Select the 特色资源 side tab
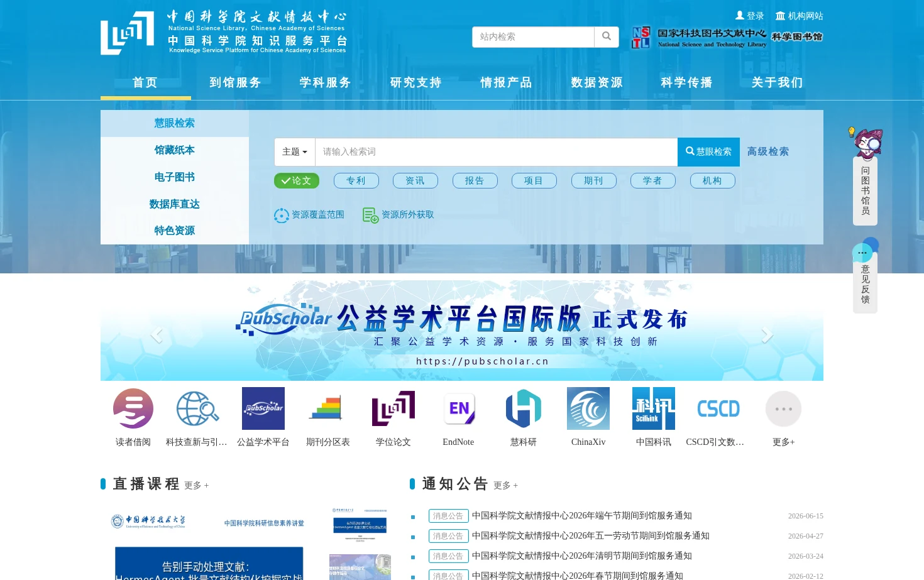924x580 pixels. coord(175,231)
